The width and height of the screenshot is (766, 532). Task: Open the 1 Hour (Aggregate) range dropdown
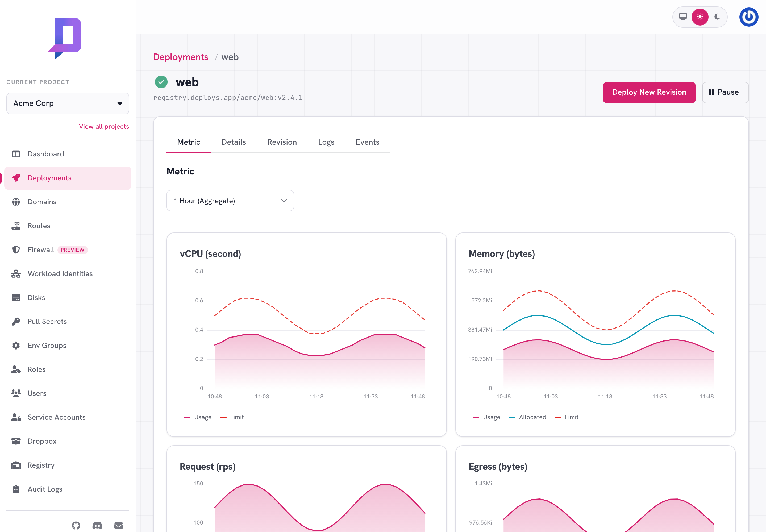click(x=230, y=201)
